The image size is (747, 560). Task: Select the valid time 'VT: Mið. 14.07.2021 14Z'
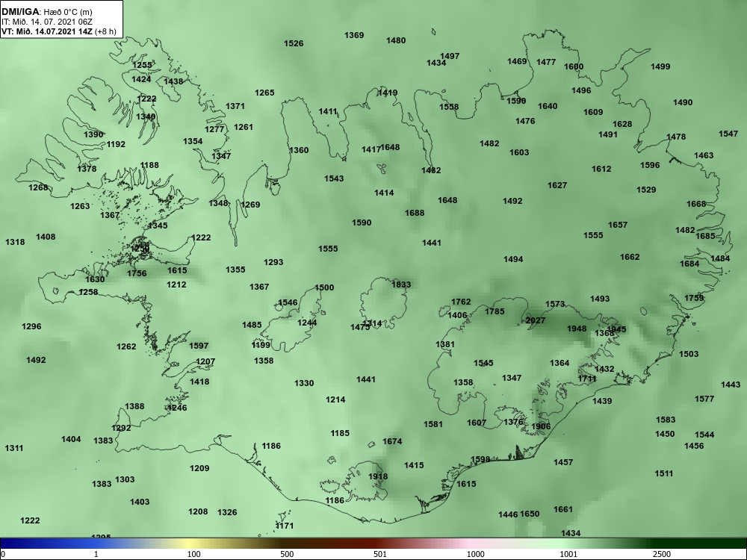coord(46,31)
